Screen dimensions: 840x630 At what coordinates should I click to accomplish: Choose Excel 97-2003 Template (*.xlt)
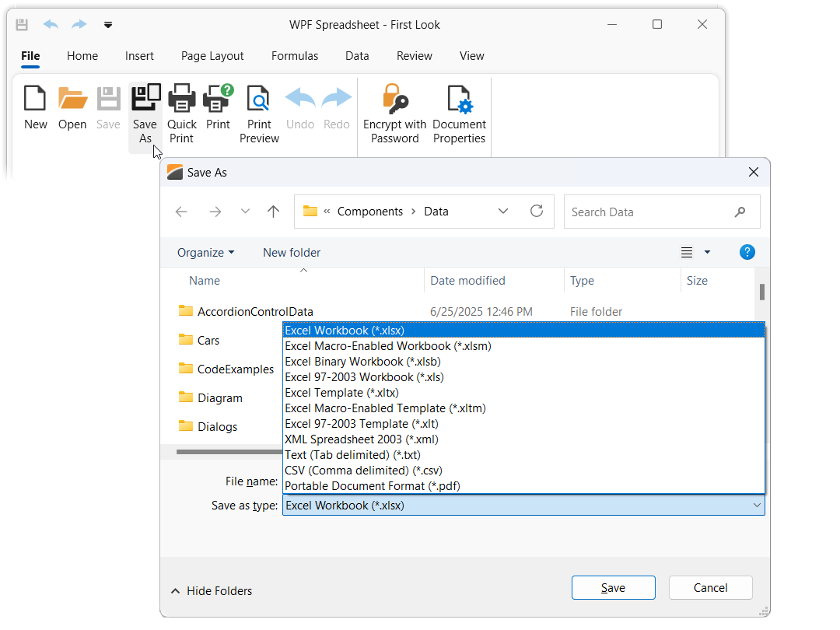point(523,424)
